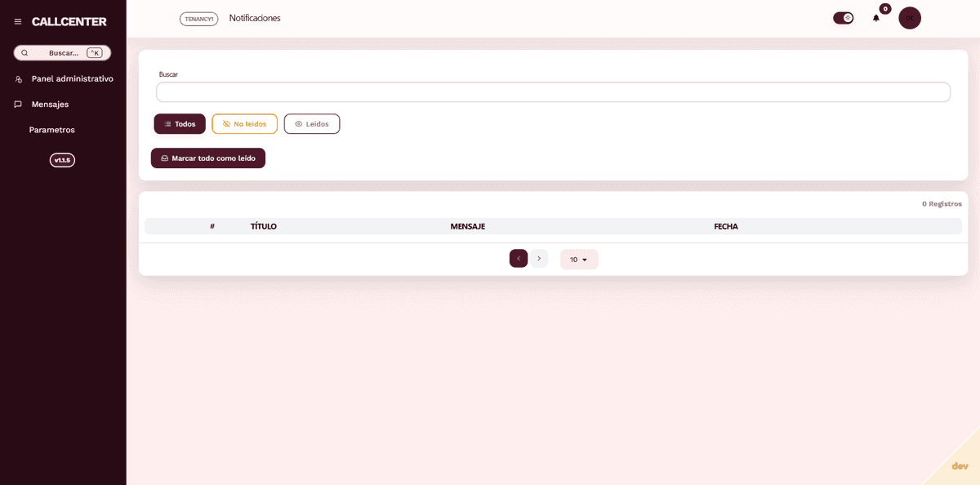
Task: Collapse the sidebar with the hamburger icon
Action: tap(18, 22)
